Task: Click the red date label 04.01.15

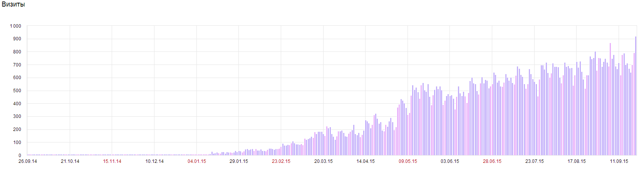Action: click(x=197, y=161)
